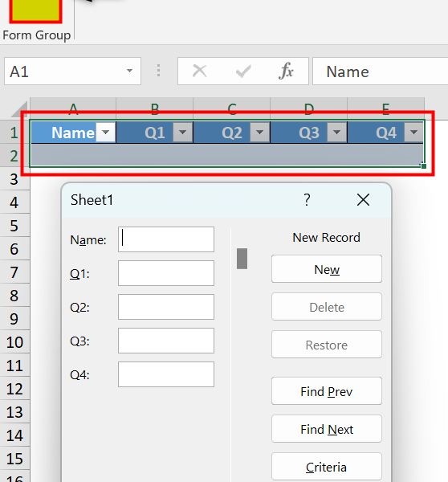Viewport: 448px width, 482px height.
Task: Select row 1 header
Action: (14, 133)
